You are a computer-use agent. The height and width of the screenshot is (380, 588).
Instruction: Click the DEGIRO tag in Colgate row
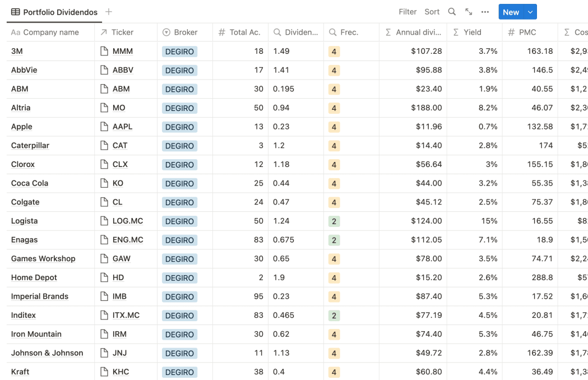point(179,202)
